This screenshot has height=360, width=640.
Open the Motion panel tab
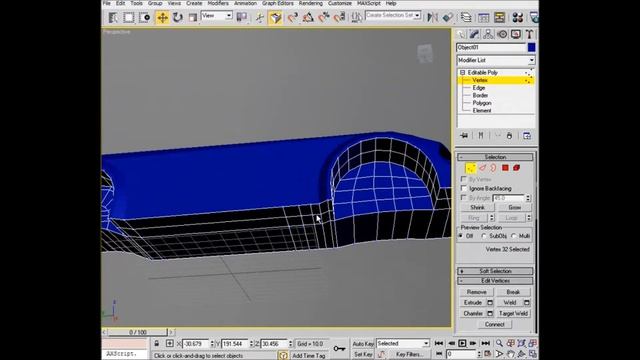(x=502, y=34)
